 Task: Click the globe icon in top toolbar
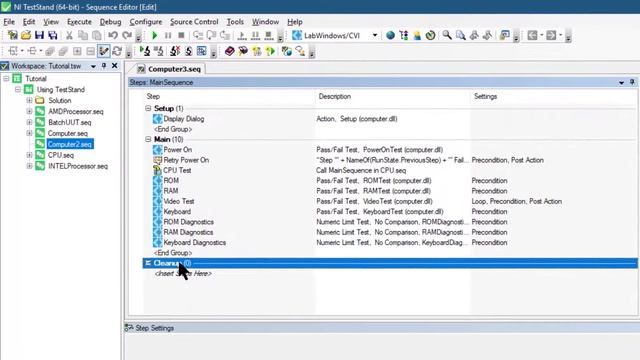coord(390,36)
